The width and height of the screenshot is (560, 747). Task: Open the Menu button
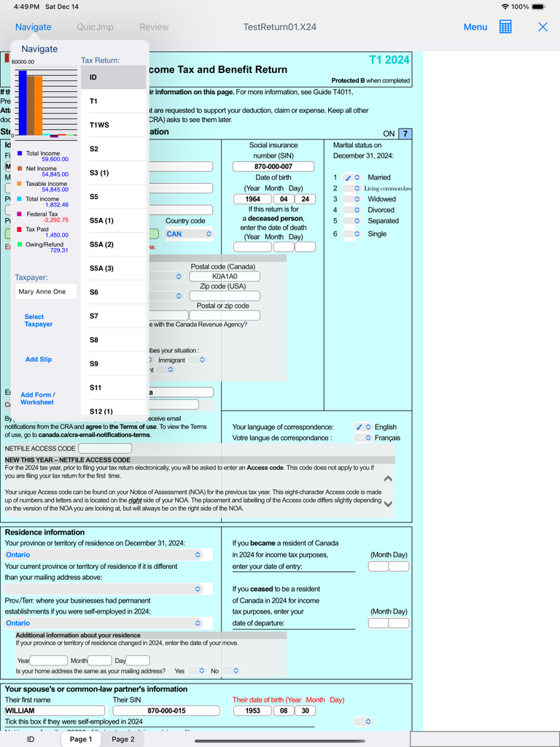[475, 27]
